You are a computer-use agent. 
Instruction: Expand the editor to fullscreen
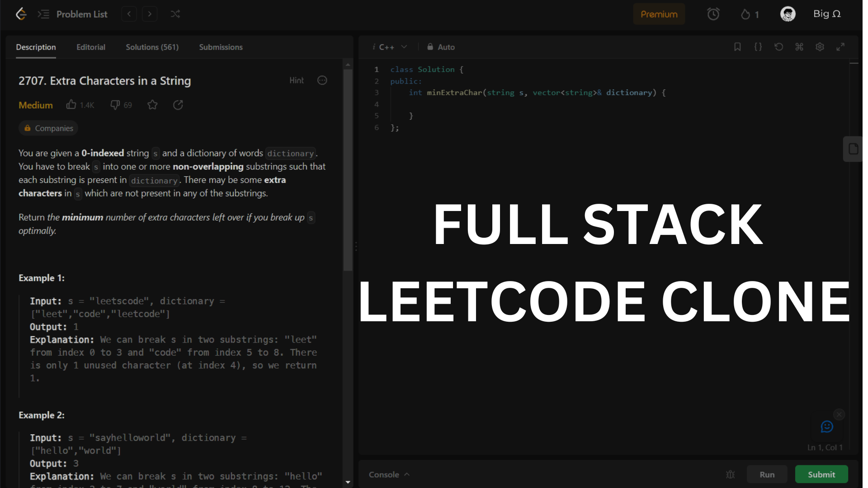(840, 47)
